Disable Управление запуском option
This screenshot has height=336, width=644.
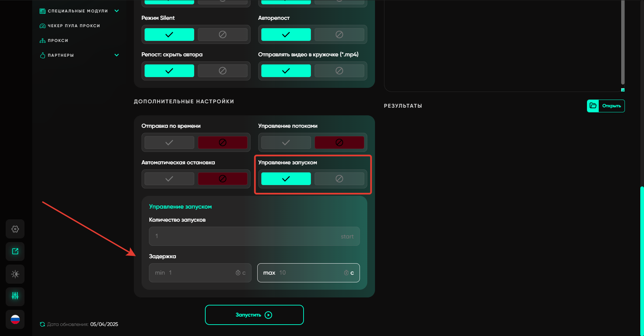339,179
